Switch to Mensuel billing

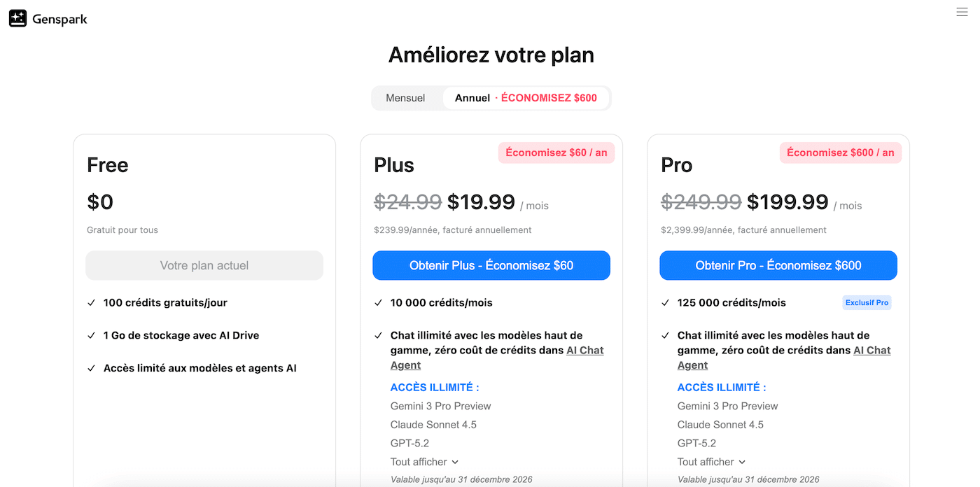pos(405,98)
